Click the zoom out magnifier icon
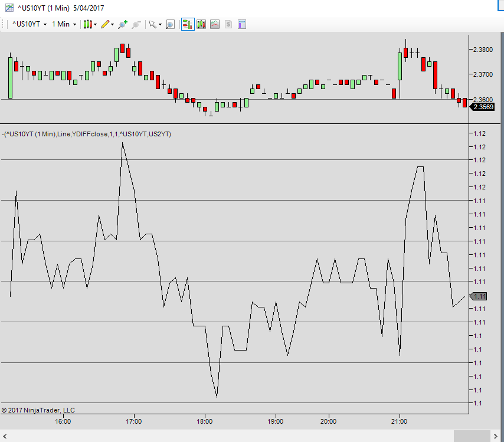The width and height of the screenshot is (504, 442). [x=136, y=24]
